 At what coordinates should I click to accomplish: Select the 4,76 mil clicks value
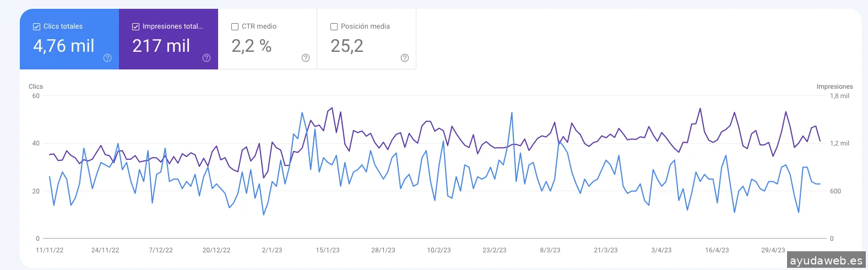pos(64,46)
